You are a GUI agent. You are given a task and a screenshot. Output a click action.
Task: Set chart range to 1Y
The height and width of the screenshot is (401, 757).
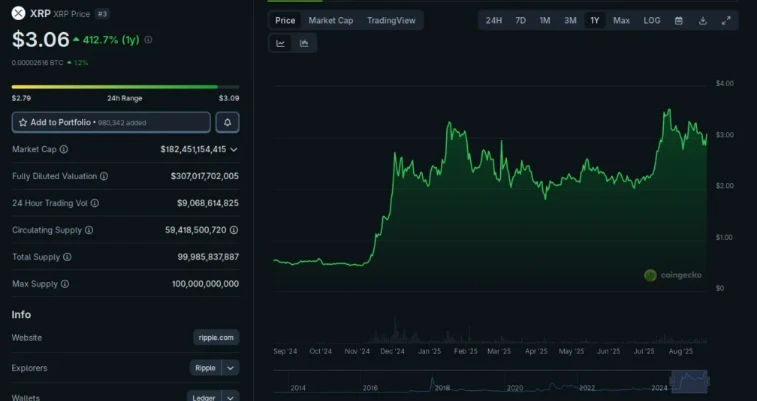tap(595, 21)
